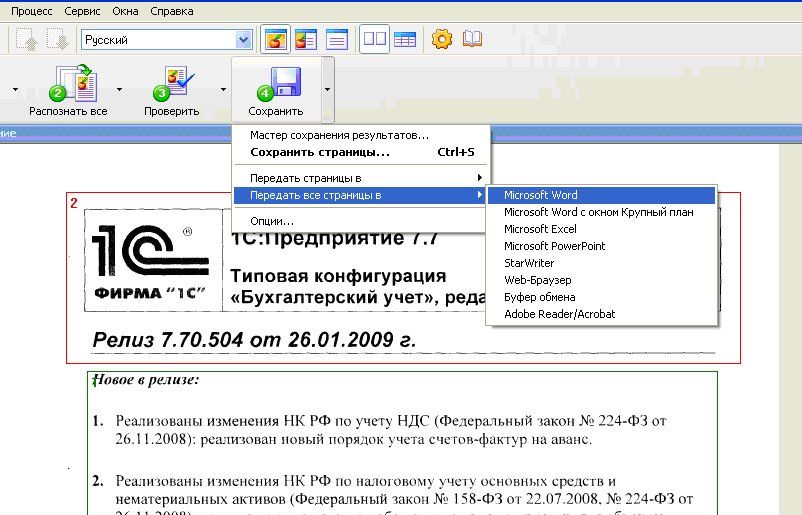Toggle the picture-only view mode button

273,40
